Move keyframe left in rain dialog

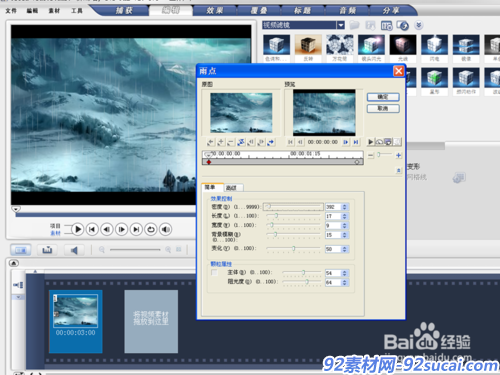(251, 142)
